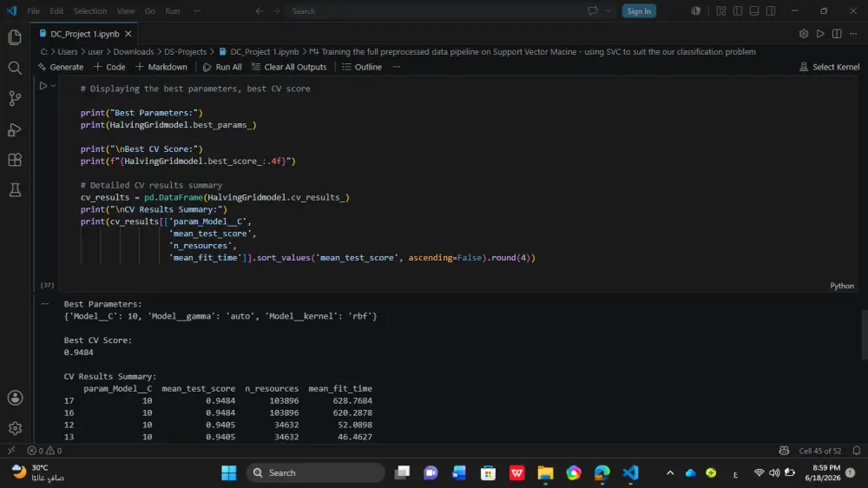Image resolution: width=868 pixels, height=488 pixels.
Task: Click Generate in notebook toolbar
Action: pyautogui.click(x=61, y=67)
